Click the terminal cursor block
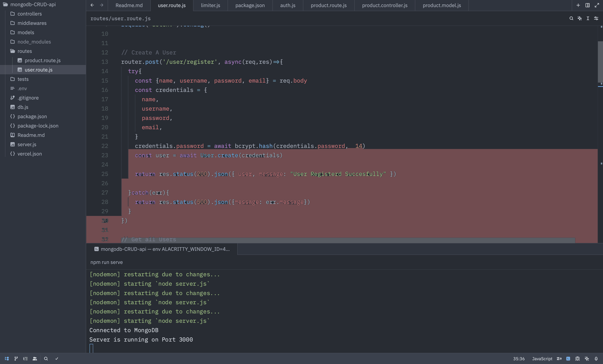Viewport: 603px width, 364px height. [91, 348]
